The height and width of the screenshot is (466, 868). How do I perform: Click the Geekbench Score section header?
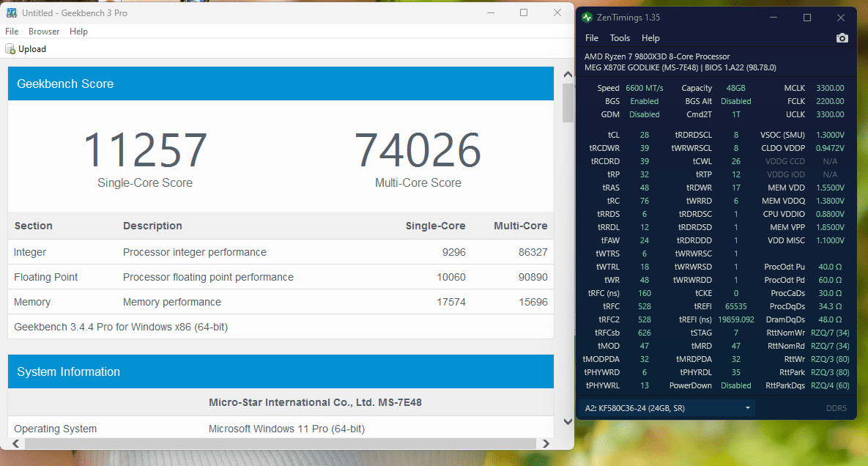(281, 84)
